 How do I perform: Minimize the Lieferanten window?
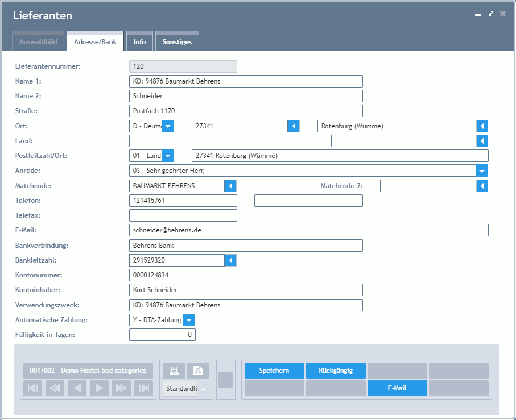(x=478, y=15)
